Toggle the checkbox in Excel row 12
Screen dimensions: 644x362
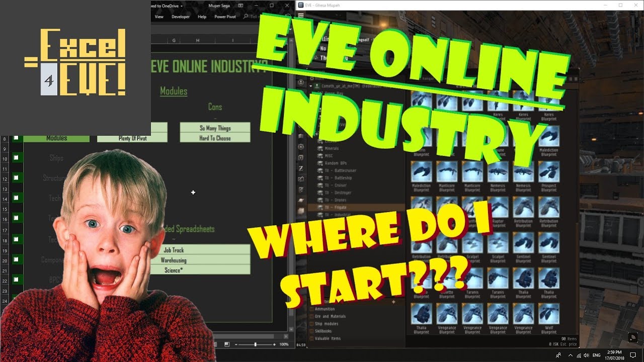[x=17, y=177]
